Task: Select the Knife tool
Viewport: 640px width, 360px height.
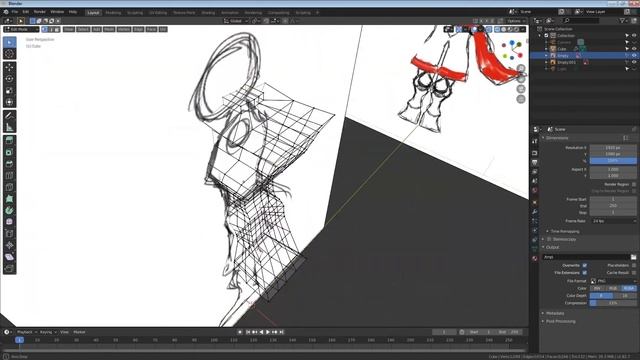Action: [9, 187]
